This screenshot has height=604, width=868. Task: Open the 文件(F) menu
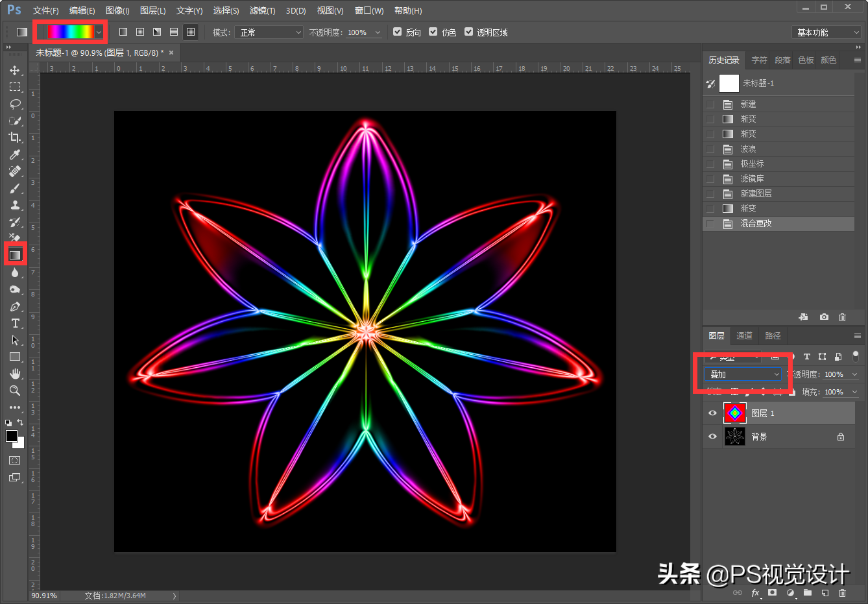point(45,10)
